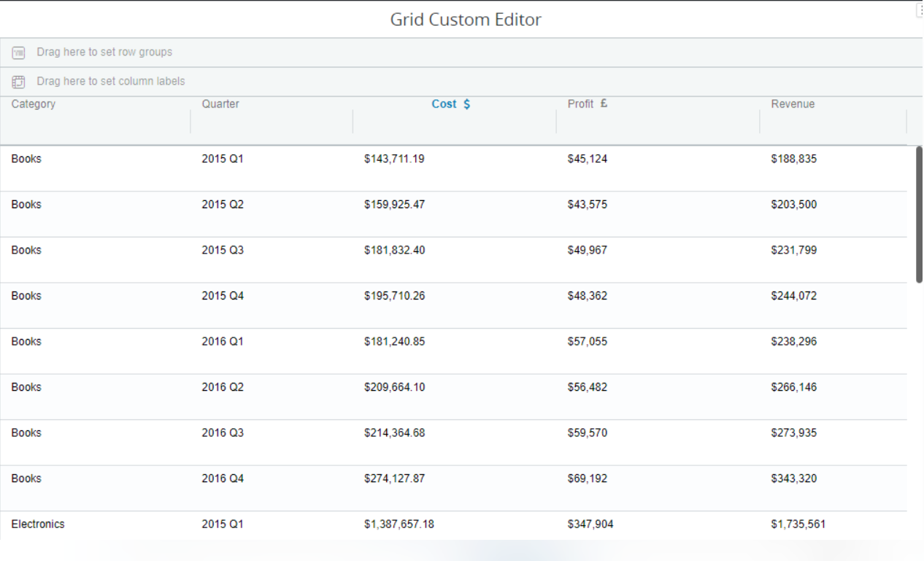Click the row groups panel icon
The height and width of the screenshot is (561, 924).
[x=19, y=53]
